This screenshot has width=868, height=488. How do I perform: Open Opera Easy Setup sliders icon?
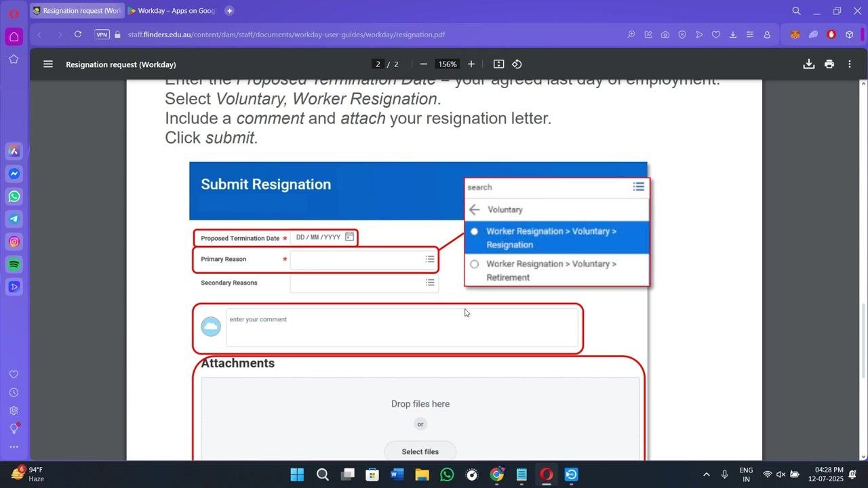[x=750, y=35]
